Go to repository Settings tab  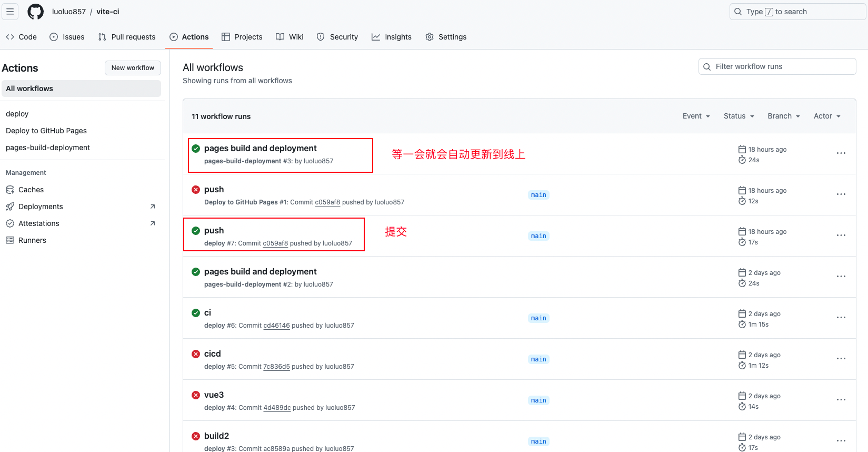coord(446,37)
